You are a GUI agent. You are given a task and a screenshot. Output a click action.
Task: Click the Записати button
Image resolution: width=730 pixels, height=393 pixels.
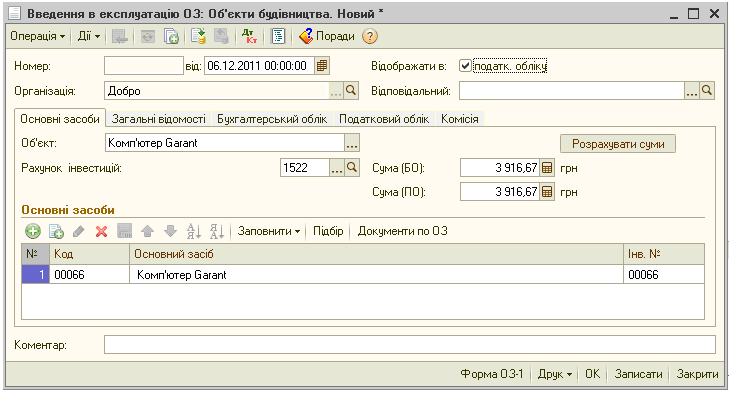pyautogui.click(x=638, y=374)
